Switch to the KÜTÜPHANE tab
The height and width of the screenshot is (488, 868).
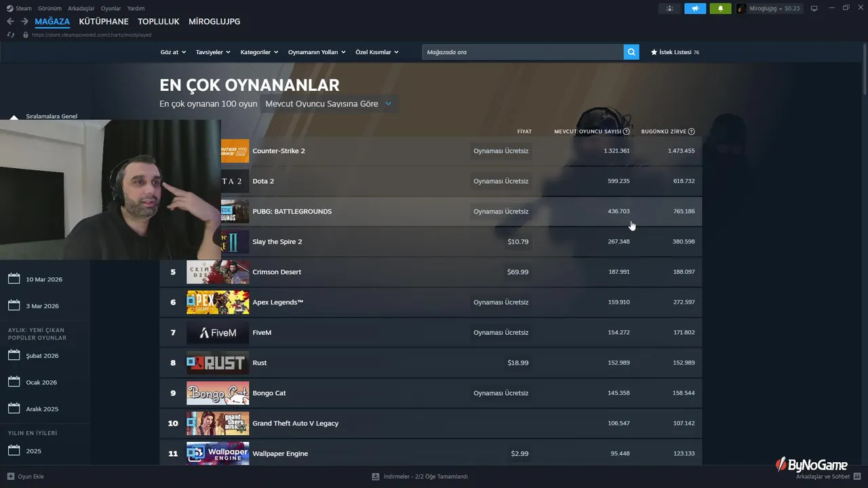point(104,22)
